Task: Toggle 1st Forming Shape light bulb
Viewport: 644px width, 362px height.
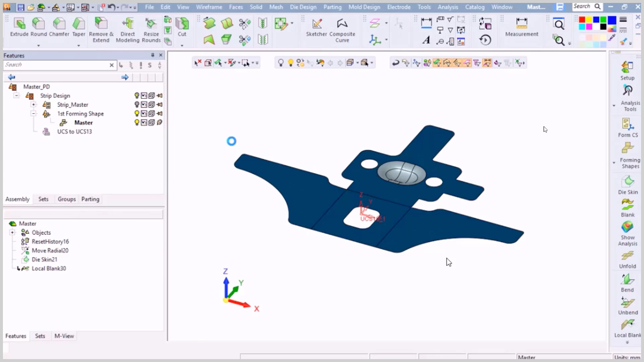Action: tap(137, 114)
